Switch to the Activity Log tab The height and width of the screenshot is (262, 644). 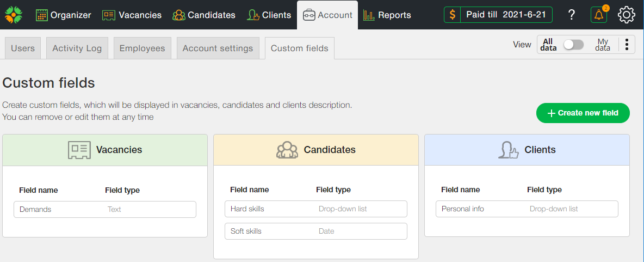tap(77, 48)
